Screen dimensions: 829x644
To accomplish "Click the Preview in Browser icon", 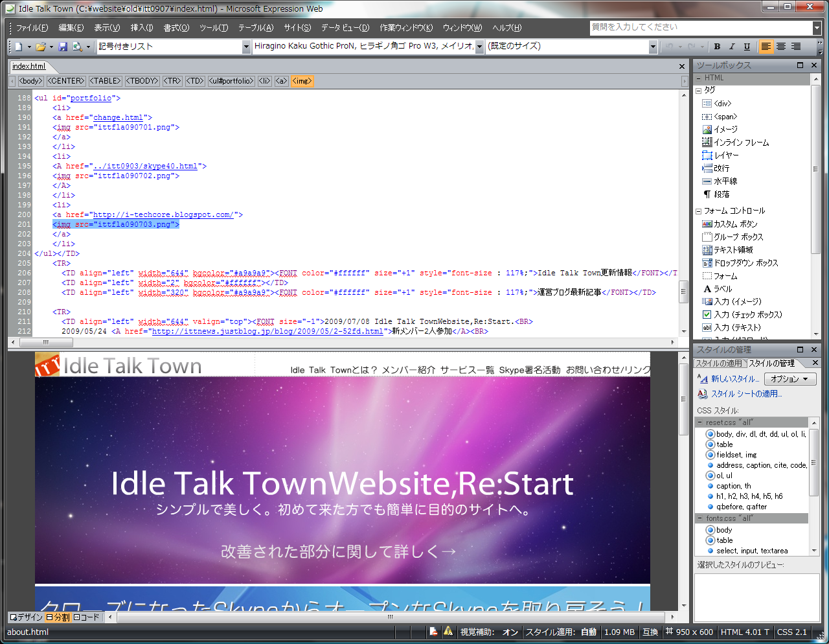I will 78,47.
